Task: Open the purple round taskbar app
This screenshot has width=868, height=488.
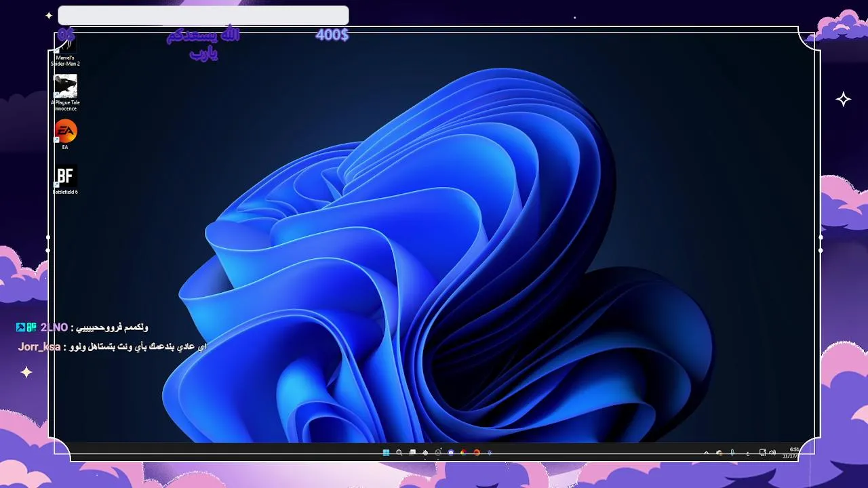Action: [451, 453]
